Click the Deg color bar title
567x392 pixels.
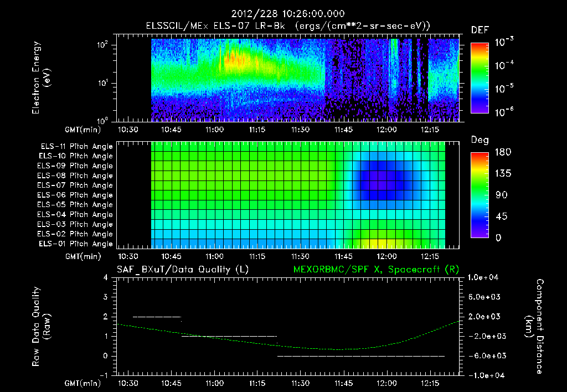click(480, 140)
